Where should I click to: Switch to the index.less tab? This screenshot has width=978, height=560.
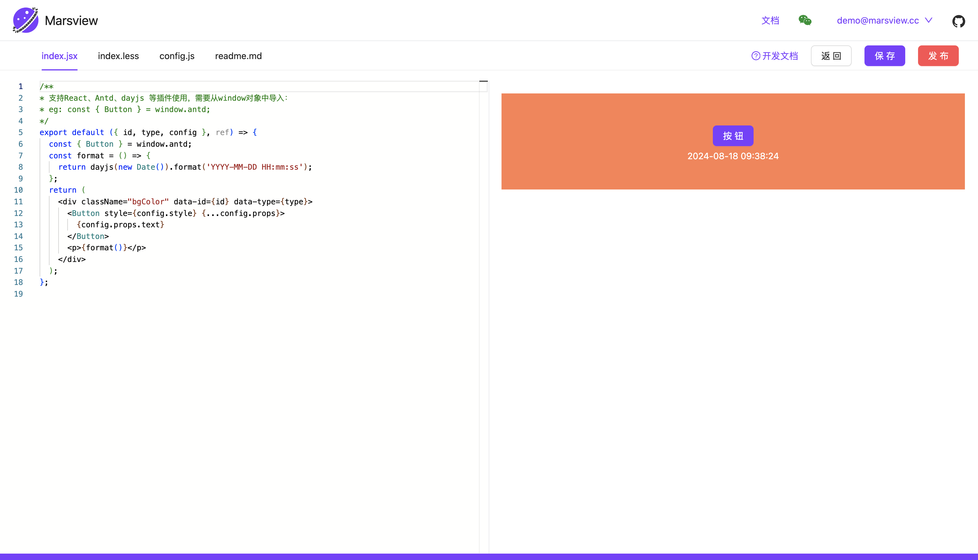click(x=118, y=56)
